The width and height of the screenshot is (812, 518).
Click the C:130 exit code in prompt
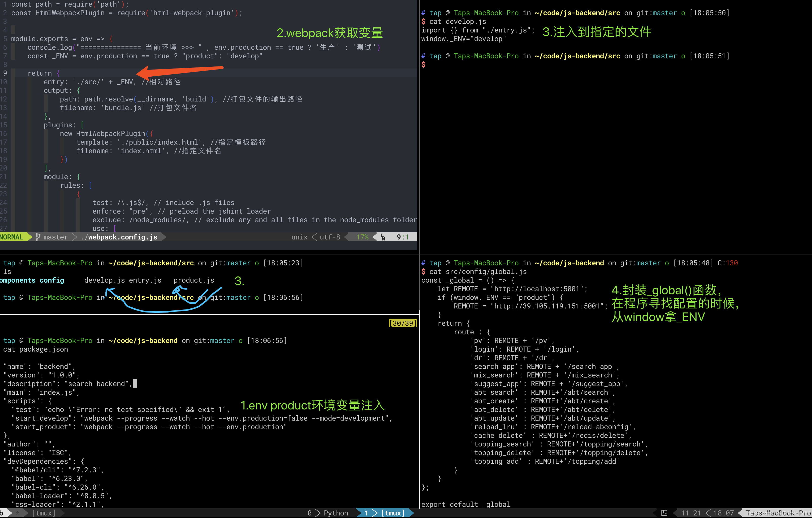click(728, 263)
